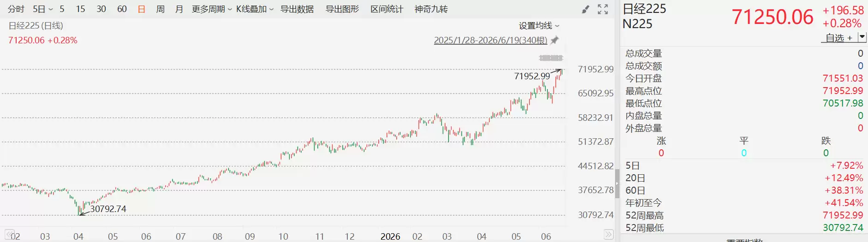Switch to 分时 intraday view
Image resolution: width=868 pixels, height=242 pixels.
point(16,9)
